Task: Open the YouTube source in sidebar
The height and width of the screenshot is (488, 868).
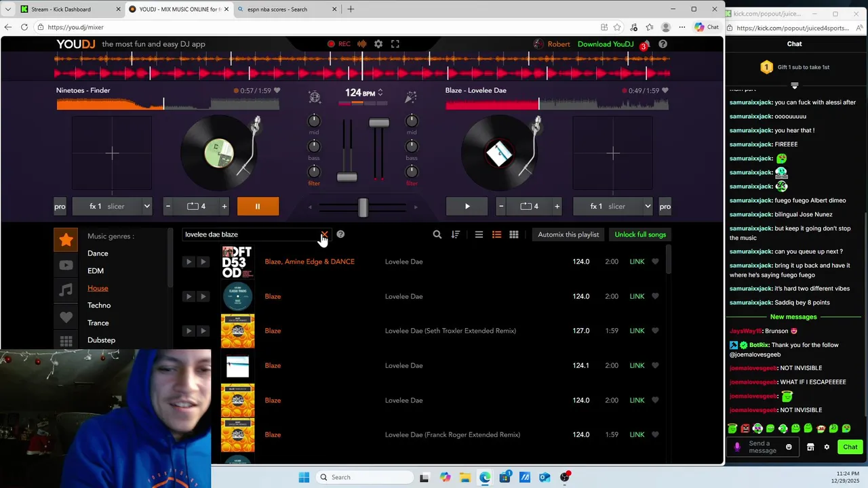Action: tap(66, 265)
